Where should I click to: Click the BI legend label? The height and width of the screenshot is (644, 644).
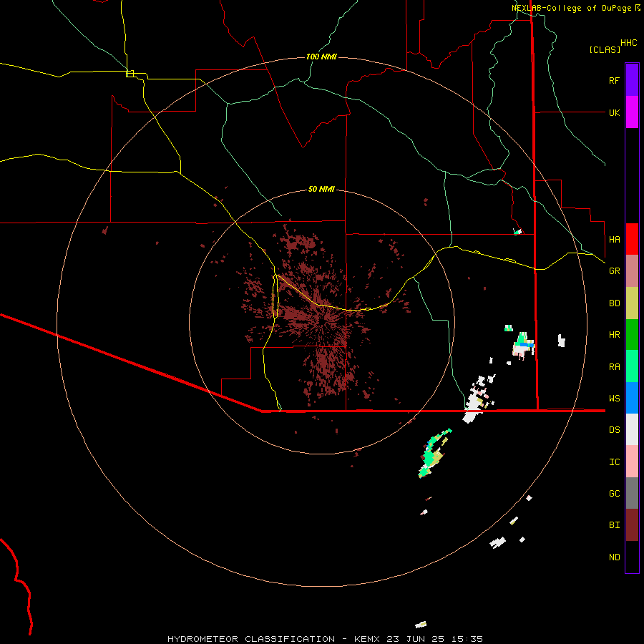pyautogui.click(x=614, y=525)
